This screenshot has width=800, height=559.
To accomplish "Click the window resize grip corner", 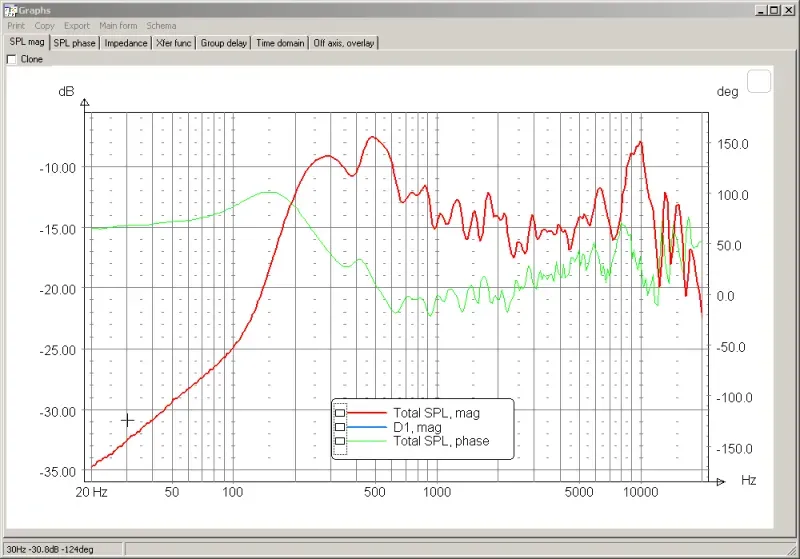I will point(792,551).
